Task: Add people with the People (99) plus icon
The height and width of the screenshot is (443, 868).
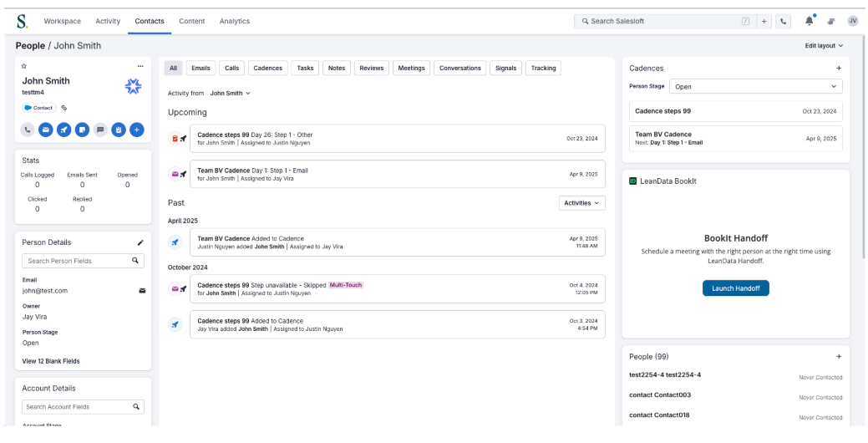Action: coord(839,357)
